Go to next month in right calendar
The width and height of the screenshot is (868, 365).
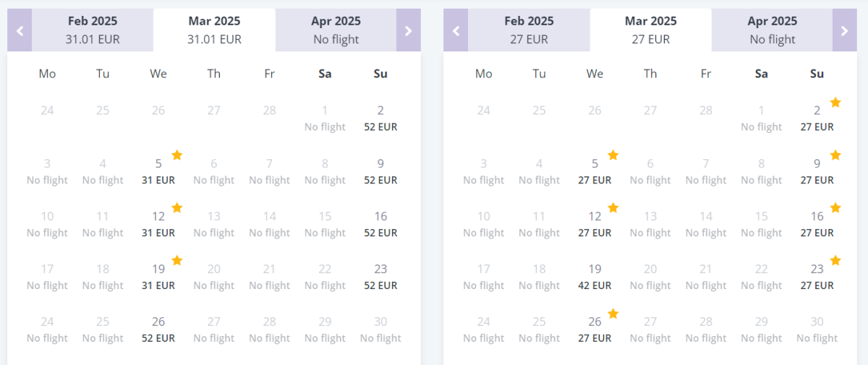[x=844, y=30]
